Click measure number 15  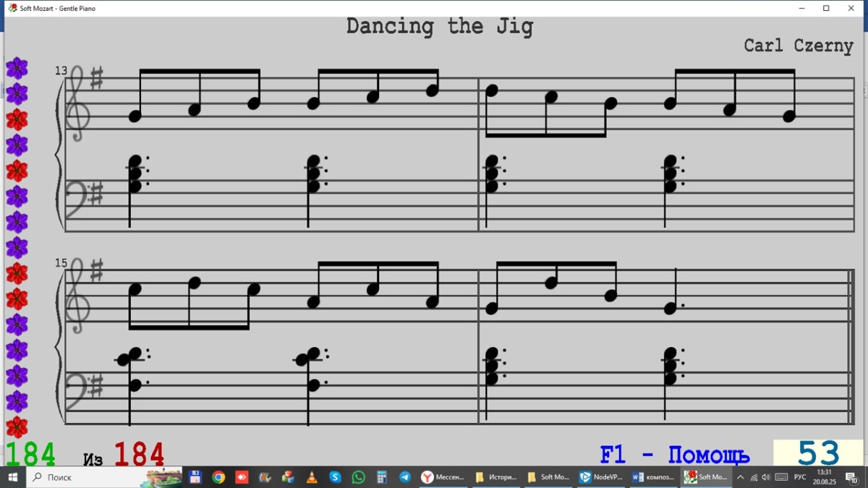pos(61,263)
